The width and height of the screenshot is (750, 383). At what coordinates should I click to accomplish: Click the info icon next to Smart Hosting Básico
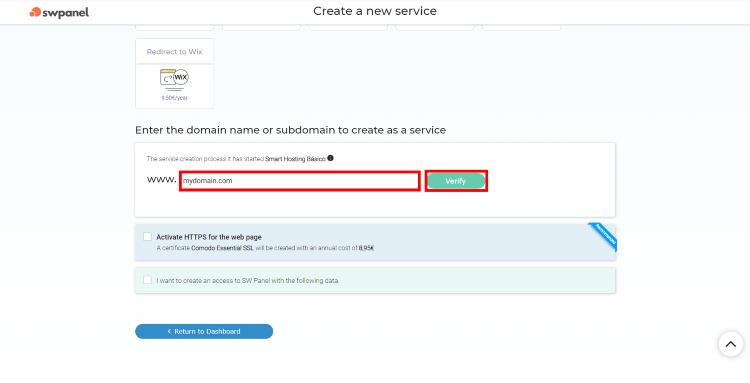(331, 158)
